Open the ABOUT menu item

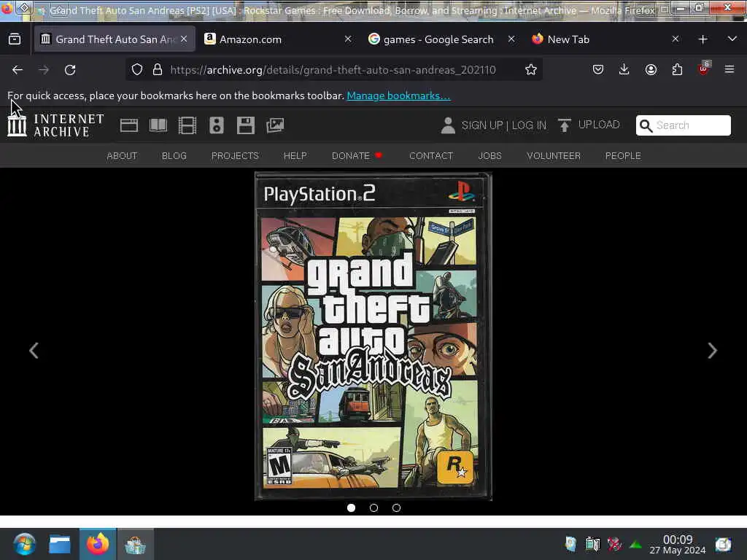tap(122, 156)
